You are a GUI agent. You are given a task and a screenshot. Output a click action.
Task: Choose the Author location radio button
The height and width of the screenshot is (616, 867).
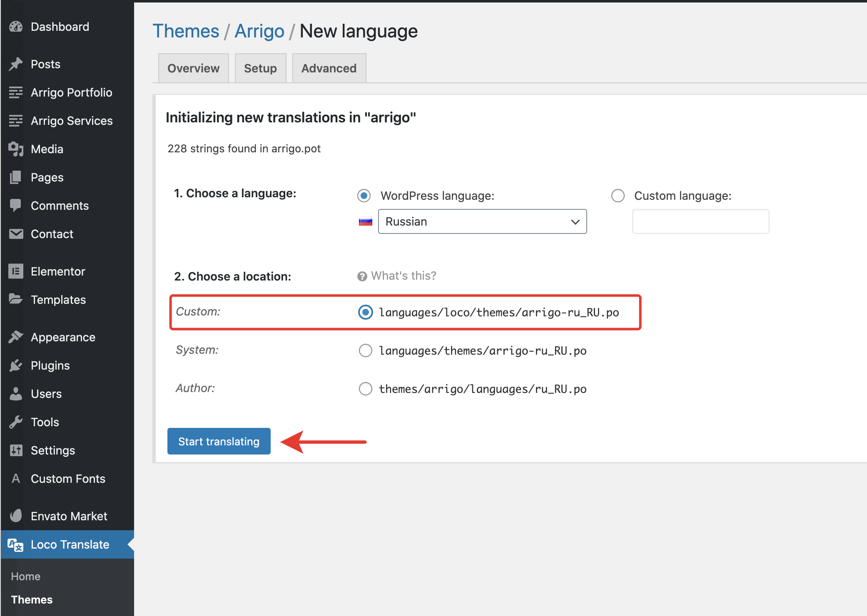pyautogui.click(x=365, y=389)
